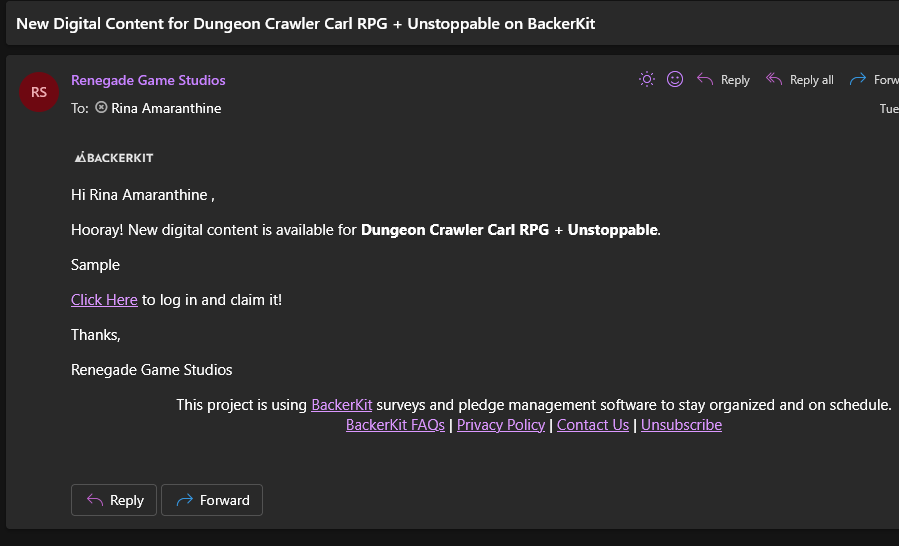Click Reply in the top email toolbar
This screenshot has height=546, width=899.
(724, 80)
